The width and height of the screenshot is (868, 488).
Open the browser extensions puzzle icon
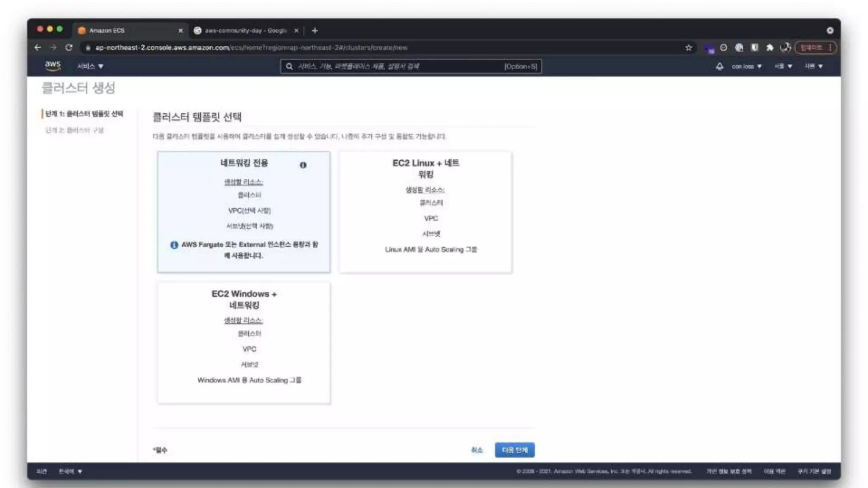[770, 47]
